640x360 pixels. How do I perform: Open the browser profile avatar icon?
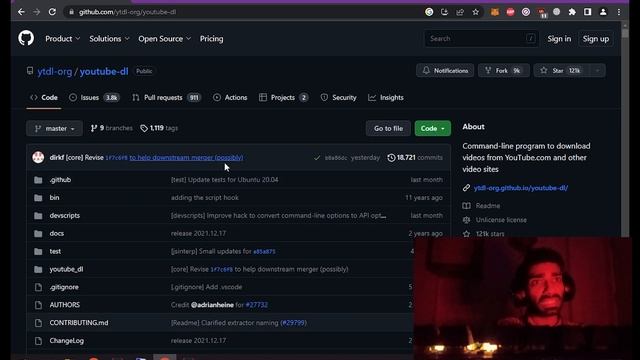click(x=603, y=12)
